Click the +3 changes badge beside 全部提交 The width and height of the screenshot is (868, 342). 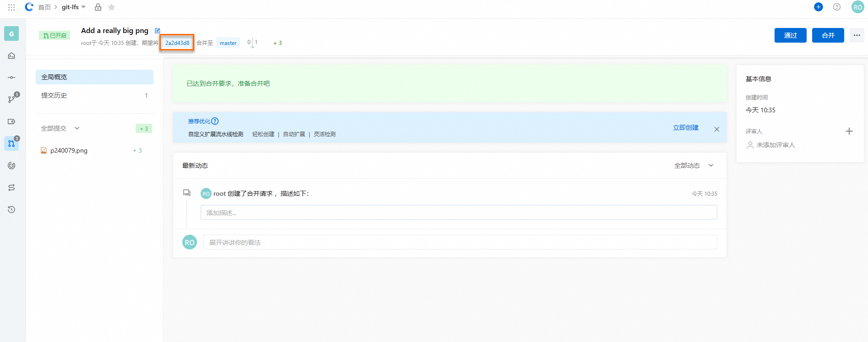tap(144, 128)
